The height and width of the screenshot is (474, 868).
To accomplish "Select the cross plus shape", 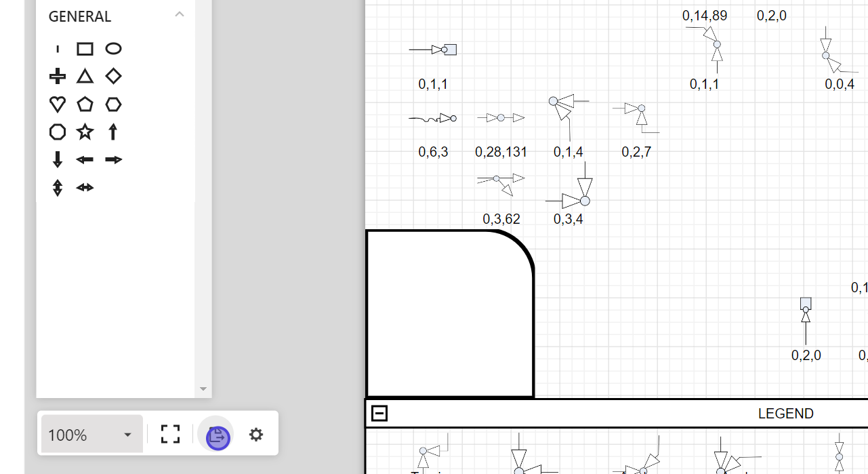I will coord(58,76).
